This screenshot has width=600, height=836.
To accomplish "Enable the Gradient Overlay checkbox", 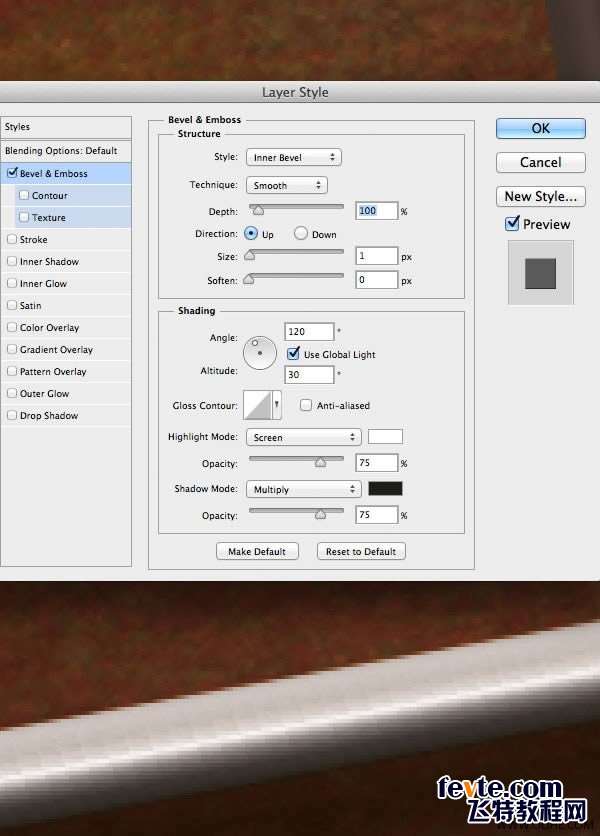I will click(12, 349).
